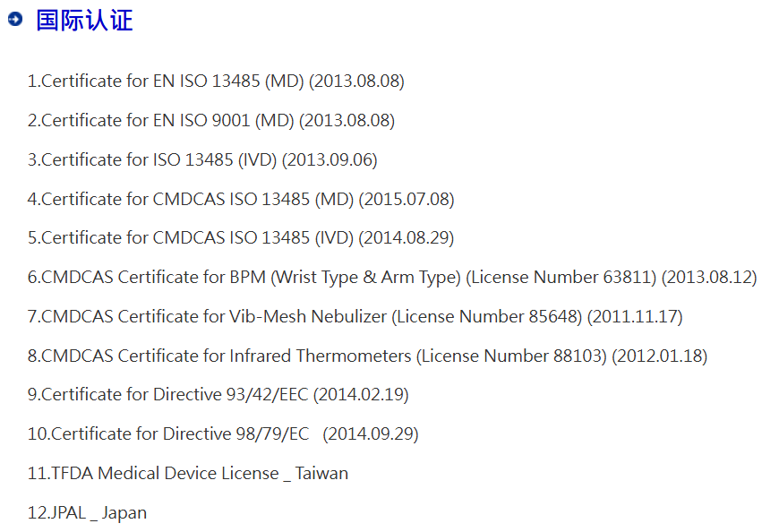Click the 国际认证 heading

[x=84, y=21]
